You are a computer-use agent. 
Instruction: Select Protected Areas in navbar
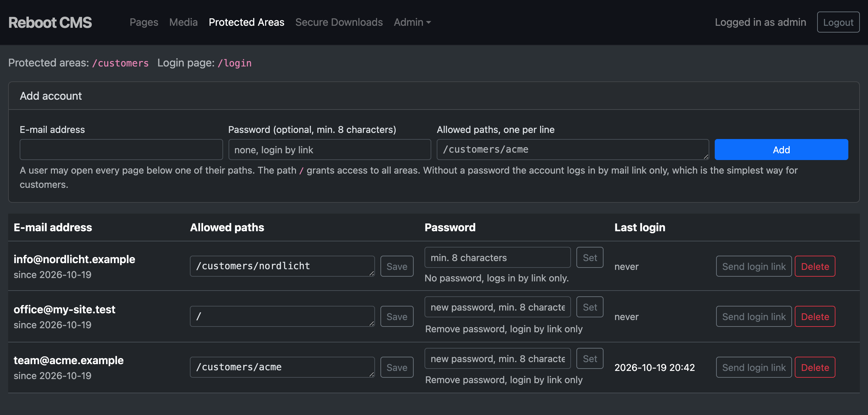[246, 22]
